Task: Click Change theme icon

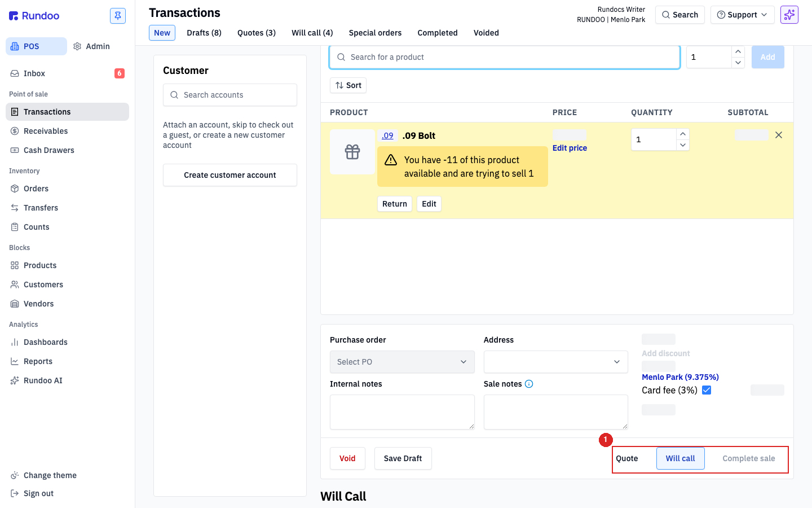Action: [15, 475]
